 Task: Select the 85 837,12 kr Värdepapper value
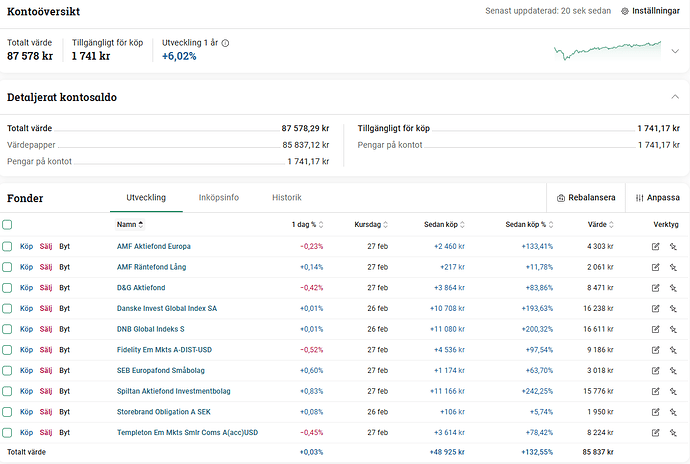(306, 145)
